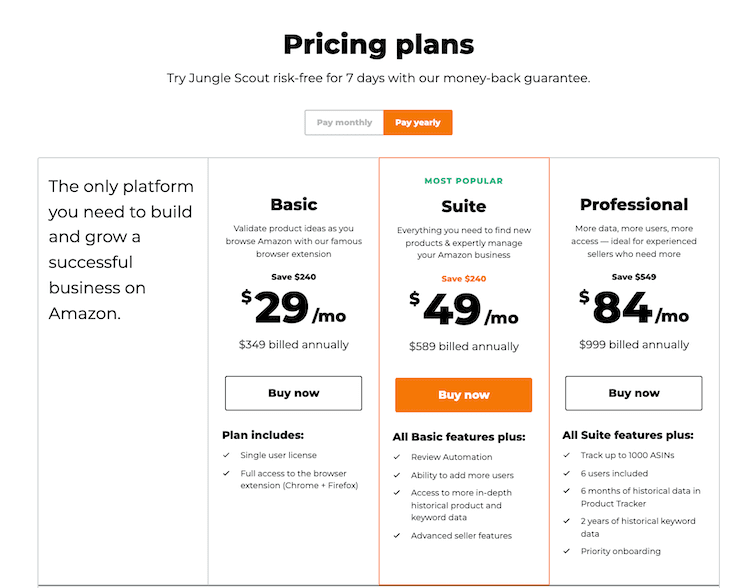Click checkmark beside Single user license
The width and height of the screenshot is (750, 588).
(x=227, y=456)
